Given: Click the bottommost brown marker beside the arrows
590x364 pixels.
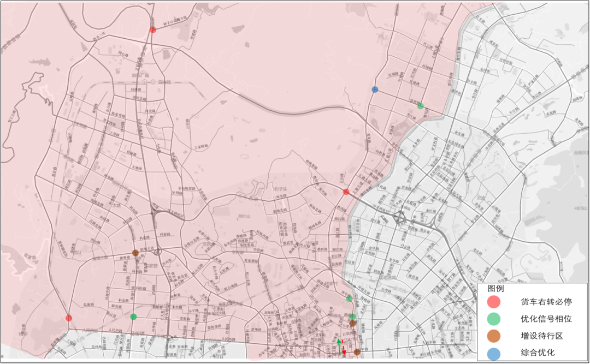Looking at the screenshot, I should coord(357,352).
